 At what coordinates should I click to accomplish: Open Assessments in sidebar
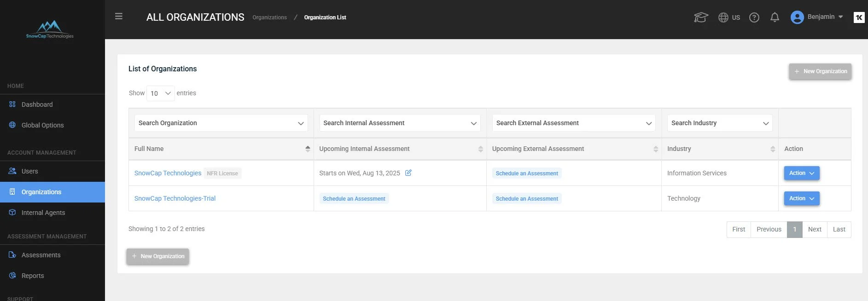pyautogui.click(x=52, y=255)
